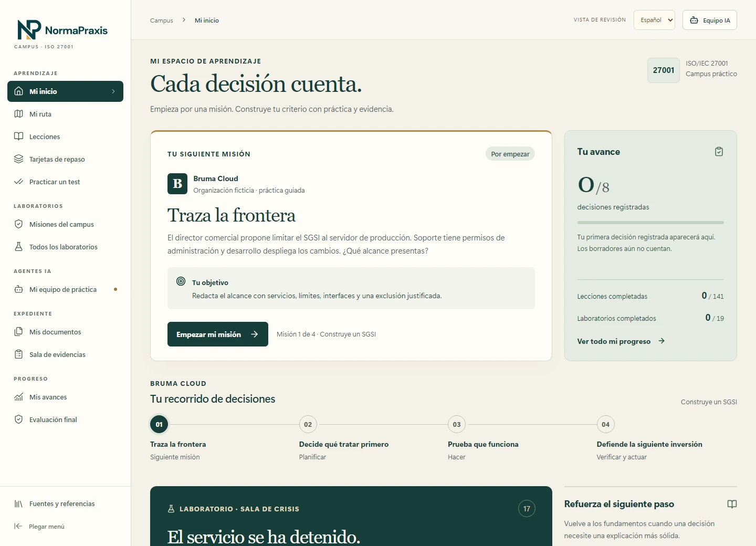The height and width of the screenshot is (546, 756).
Task: Select step 03 Prueba que funciona marker
Action: click(x=457, y=424)
